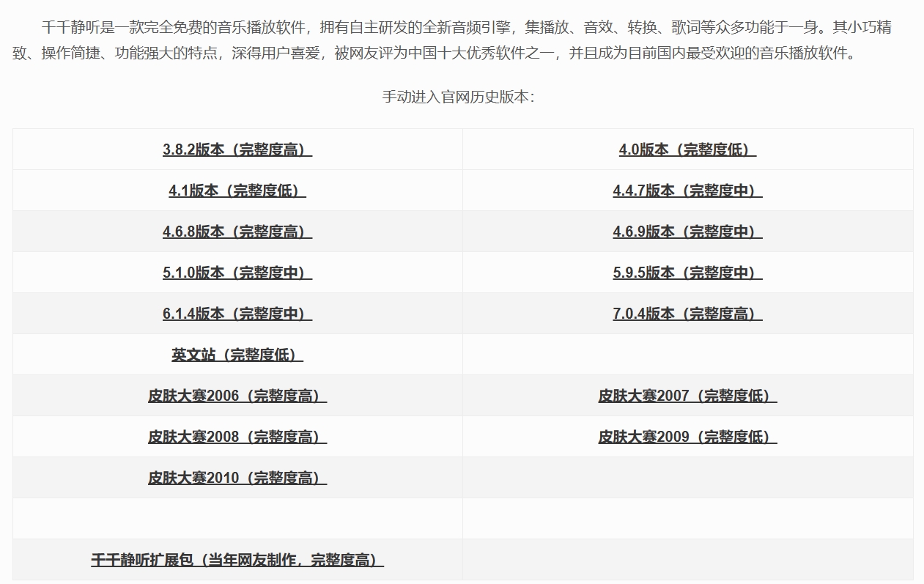924x584 pixels.
Task: Go to 4.4.7版本 (完整度中) page
Action: click(x=687, y=191)
